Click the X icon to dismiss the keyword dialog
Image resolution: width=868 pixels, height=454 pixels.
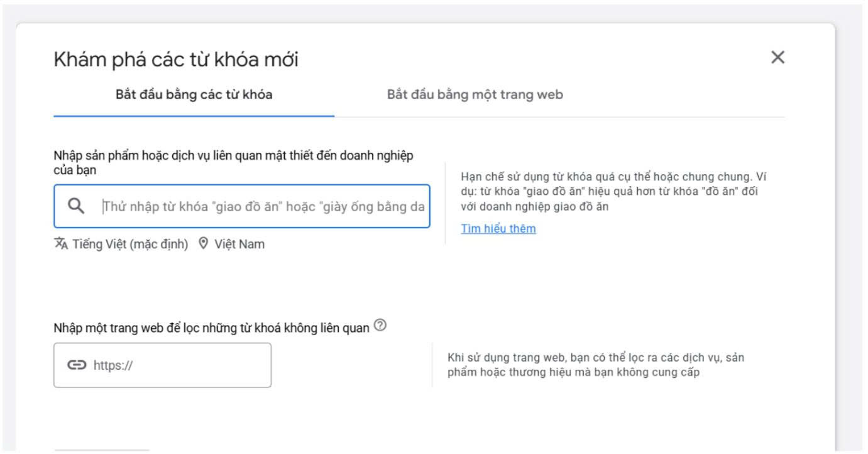pyautogui.click(x=778, y=57)
